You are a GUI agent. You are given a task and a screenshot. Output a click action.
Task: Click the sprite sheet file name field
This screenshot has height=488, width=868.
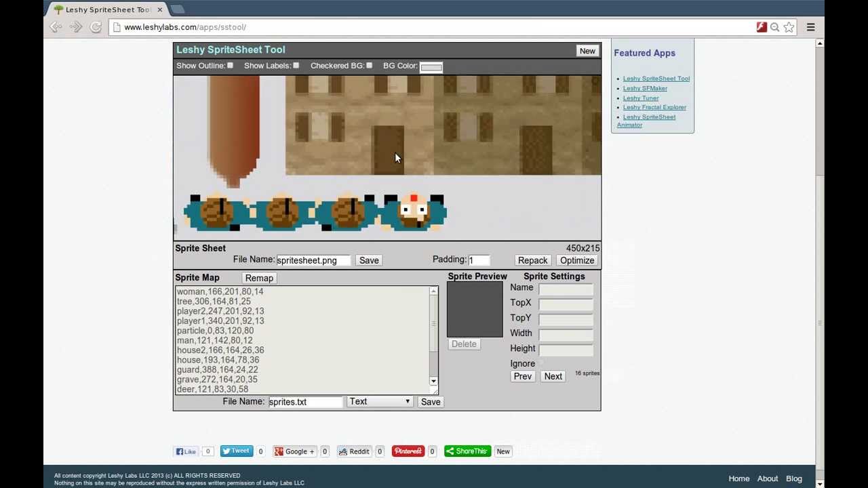[313, 260]
